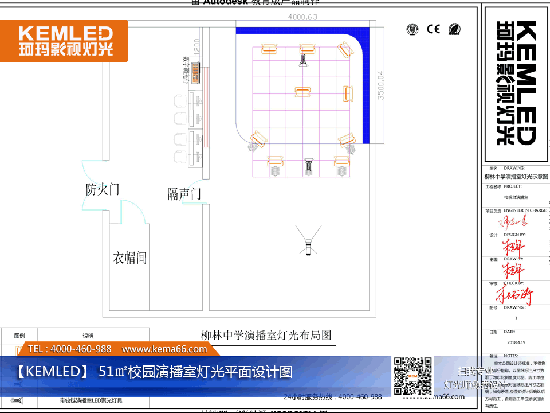Open the www.kema66.com website link
This screenshot has width=550, height=413.
(165, 349)
